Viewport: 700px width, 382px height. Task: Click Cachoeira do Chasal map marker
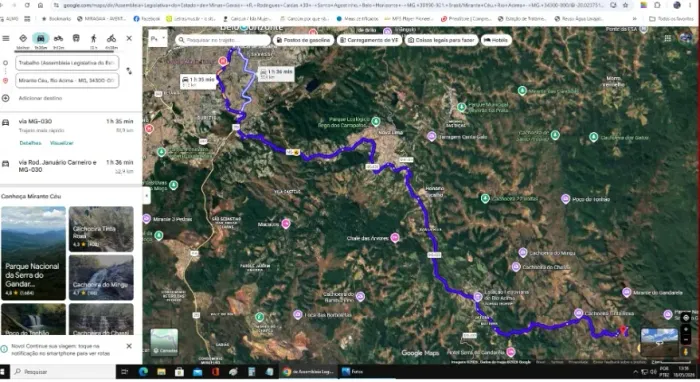click(x=516, y=267)
